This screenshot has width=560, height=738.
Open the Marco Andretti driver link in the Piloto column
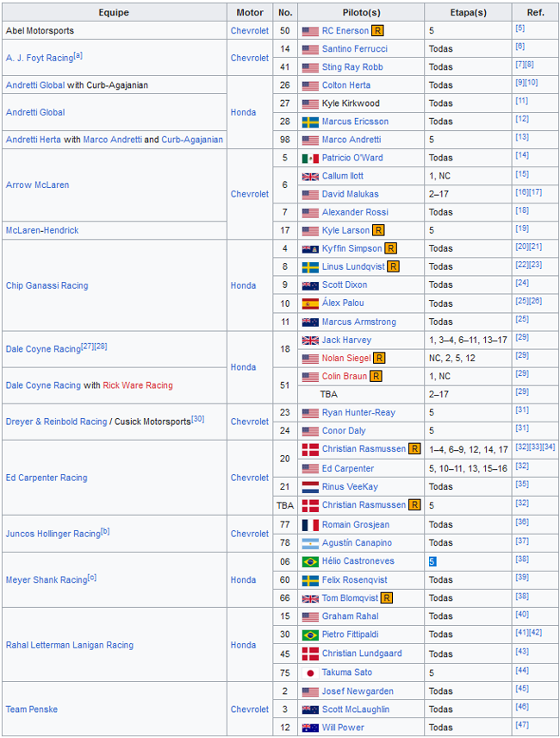pos(352,140)
